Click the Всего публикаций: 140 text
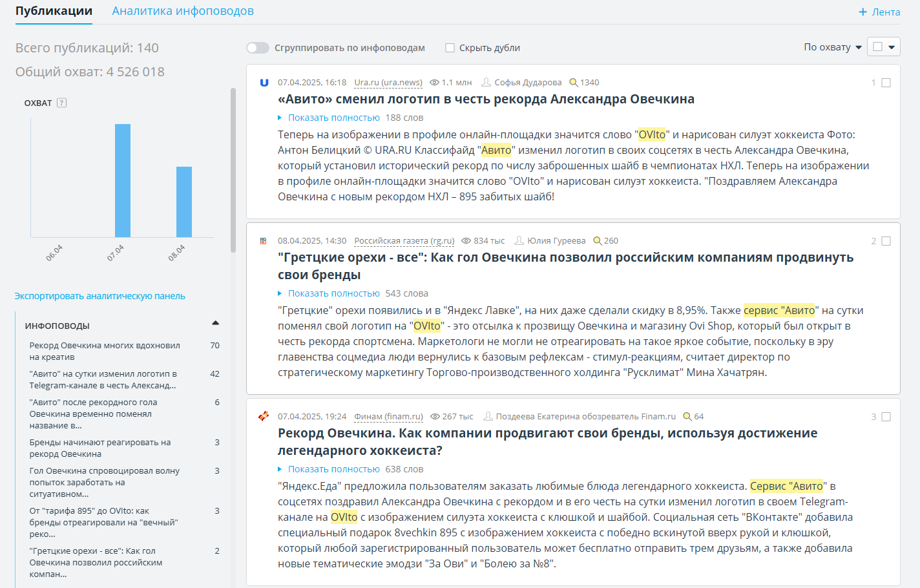The image size is (920, 588). tap(87, 48)
